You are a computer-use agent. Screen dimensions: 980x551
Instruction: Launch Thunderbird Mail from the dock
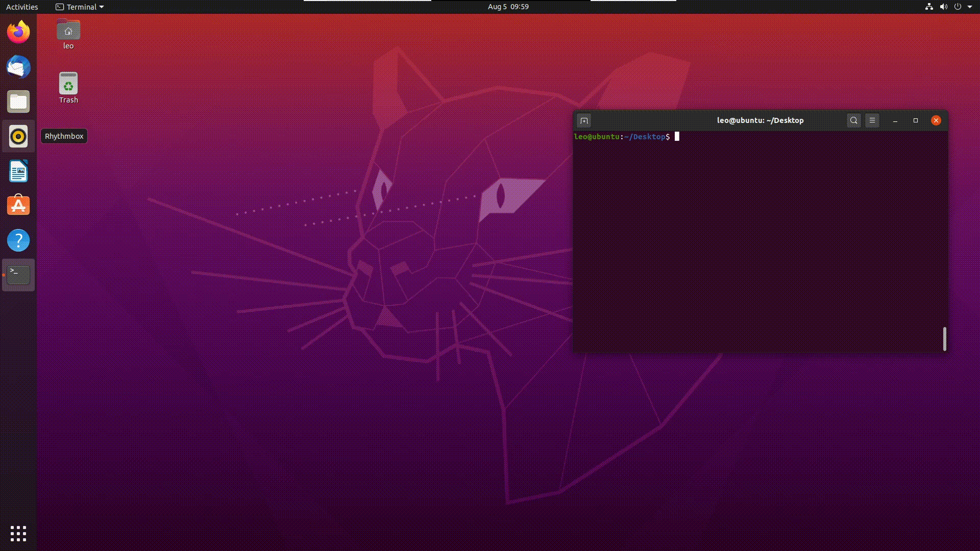(18, 67)
